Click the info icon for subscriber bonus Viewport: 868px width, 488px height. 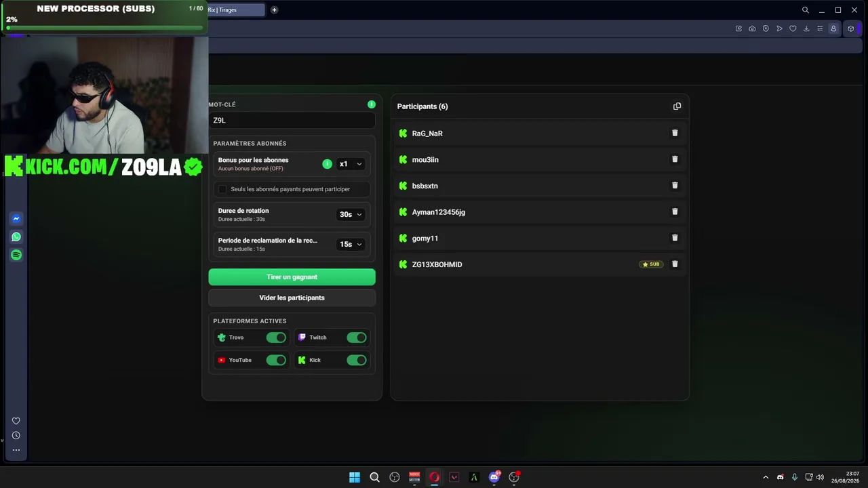pyautogui.click(x=327, y=164)
